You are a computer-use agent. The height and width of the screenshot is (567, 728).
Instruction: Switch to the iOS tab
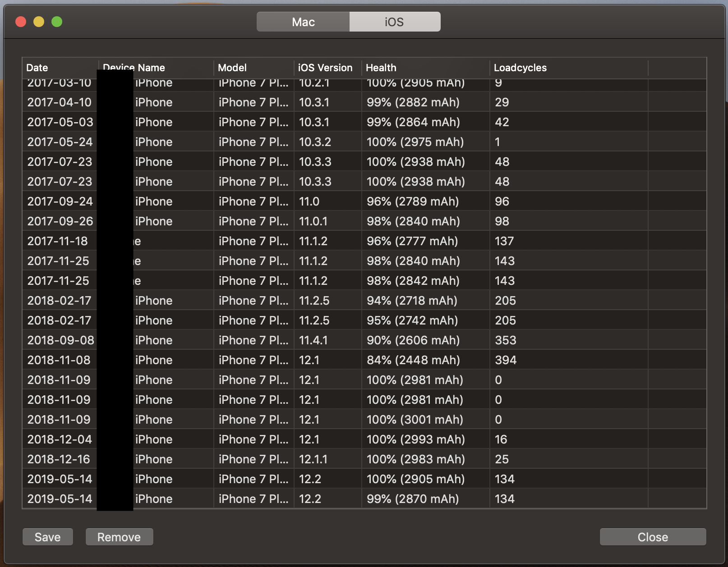tap(395, 22)
